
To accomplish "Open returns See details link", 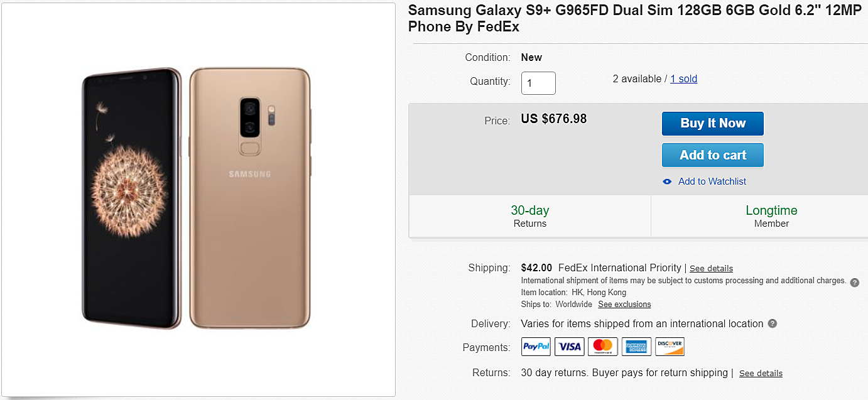I will 761,374.
